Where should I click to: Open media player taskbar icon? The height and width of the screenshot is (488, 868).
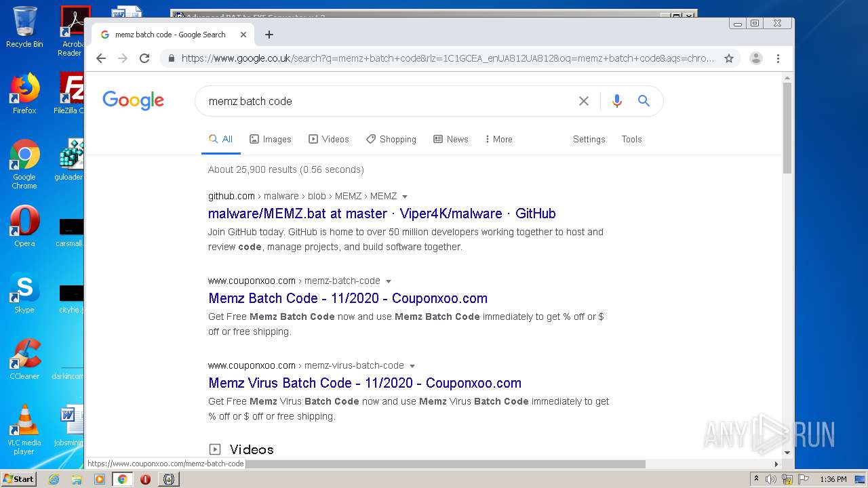[x=100, y=479]
